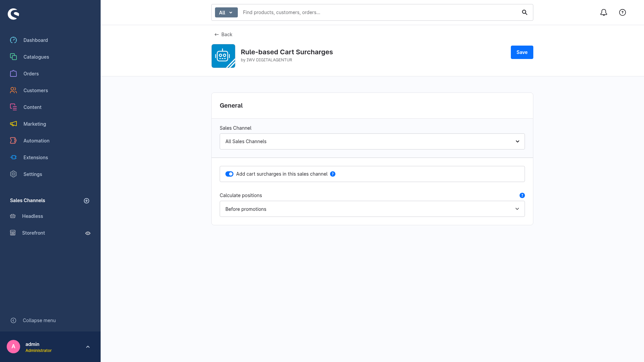644x362 pixels.
Task: Click the Customers people icon
Action: 13,90
